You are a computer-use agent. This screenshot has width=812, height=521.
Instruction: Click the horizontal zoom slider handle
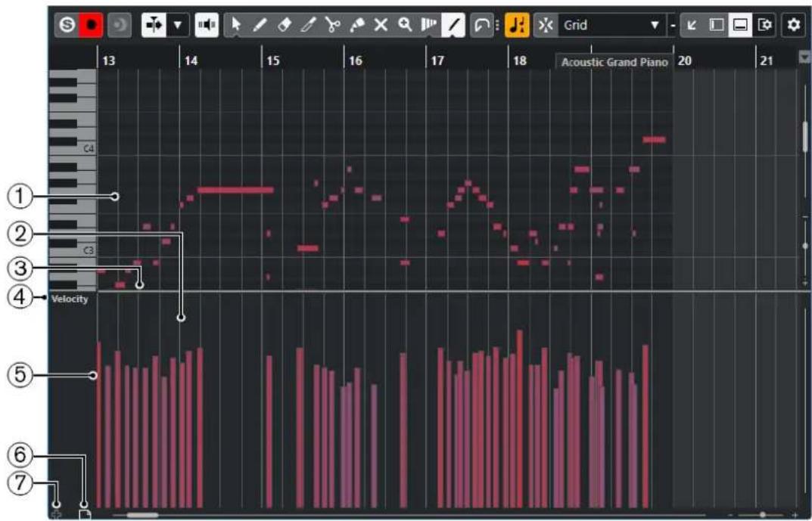pos(762,515)
